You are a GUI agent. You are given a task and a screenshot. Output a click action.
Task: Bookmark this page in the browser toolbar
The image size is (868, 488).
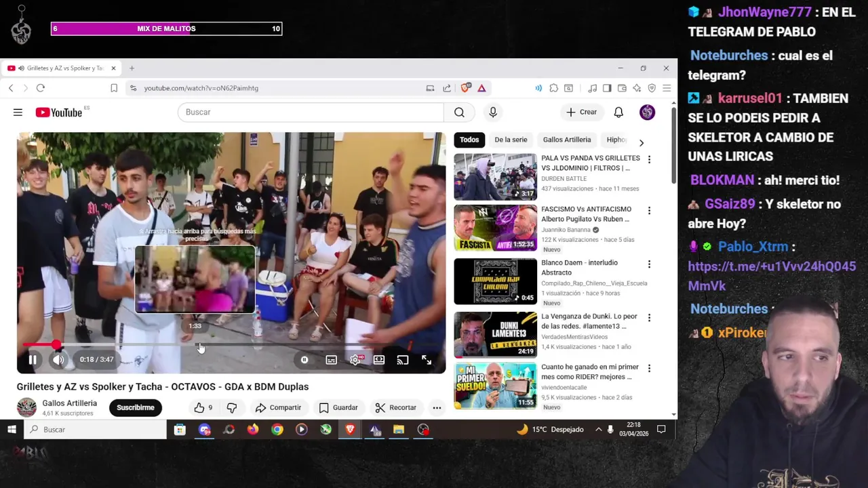pos(114,88)
